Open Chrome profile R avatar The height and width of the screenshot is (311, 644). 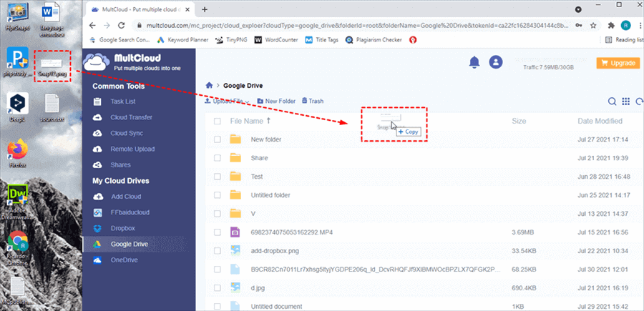[x=625, y=26]
